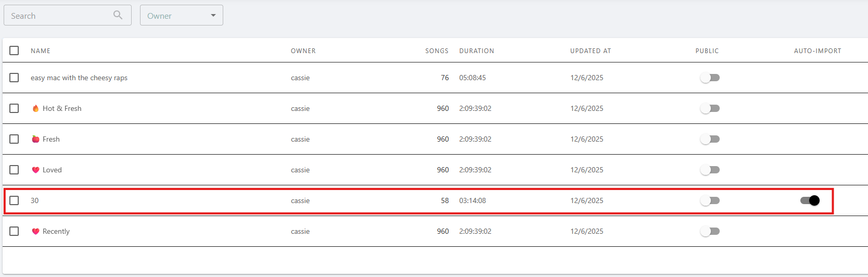Open the easy mac with the cheesy raps playlist

79,78
